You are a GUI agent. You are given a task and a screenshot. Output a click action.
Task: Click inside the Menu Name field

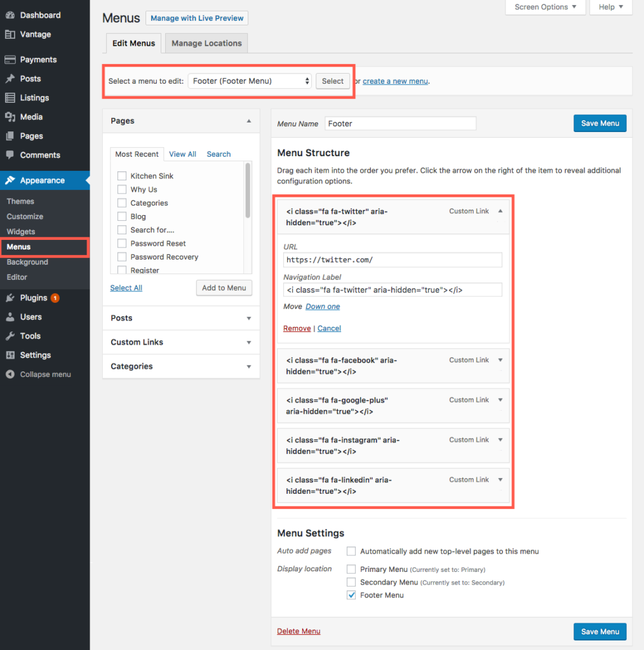coord(400,123)
